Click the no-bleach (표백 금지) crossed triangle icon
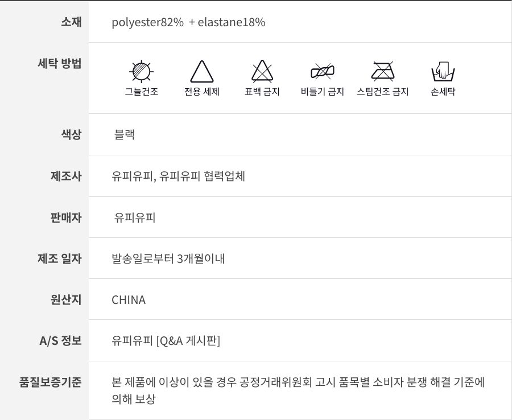The width and height of the screenshot is (512, 420). click(x=262, y=72)
